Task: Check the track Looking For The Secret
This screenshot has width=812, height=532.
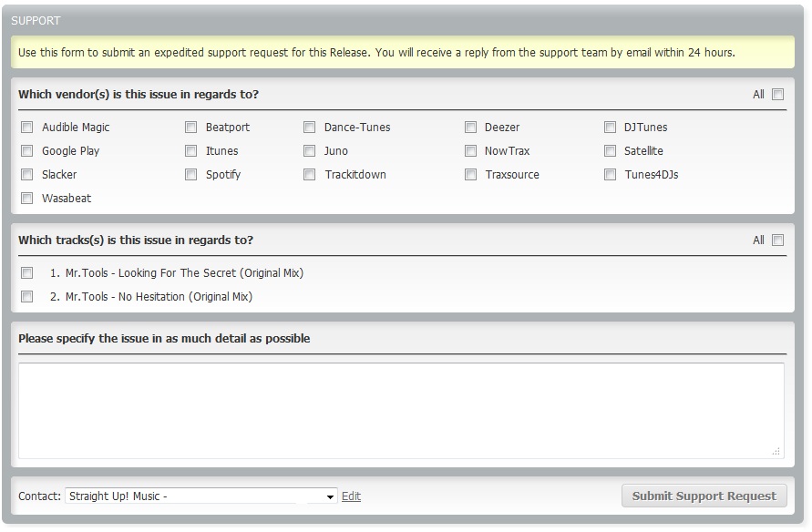Action: (26, 272)
